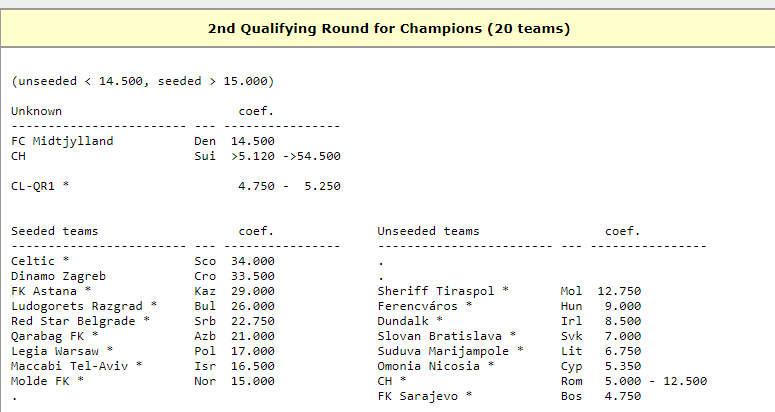Image resolution: width=775 pixels, height=412 pixels.
Task: Select Molde FK team row
Action: pos(40,381)
